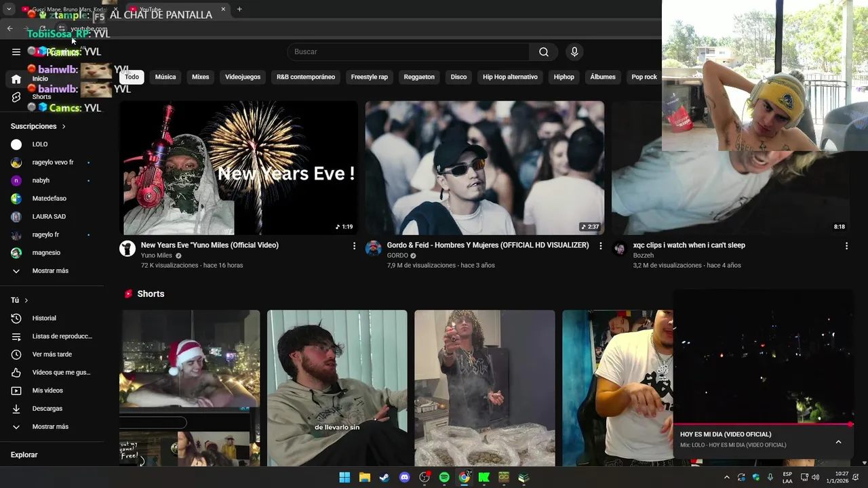
Task: Open more options for Hombres Y Mujeres video
Action: [x=600, y=246]
